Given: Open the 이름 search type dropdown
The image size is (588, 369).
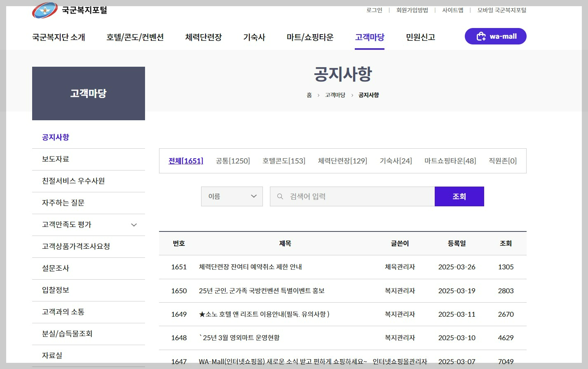Looking at the screenshot, I should [x=232, y=196].
